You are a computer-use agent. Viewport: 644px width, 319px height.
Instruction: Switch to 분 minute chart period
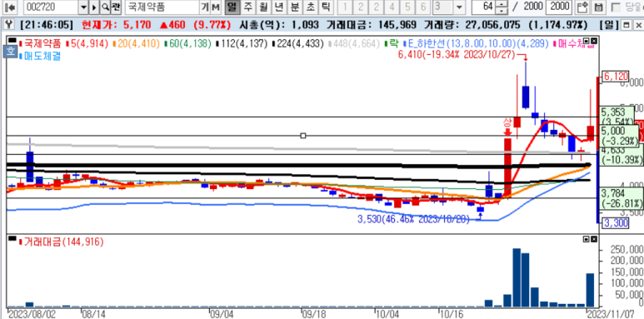click(294, 7)
